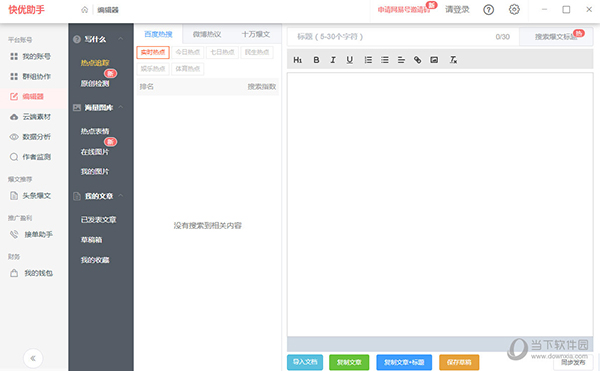Insert an ordered numbered list
Screen dimensions: 600x371
[368, 60]
